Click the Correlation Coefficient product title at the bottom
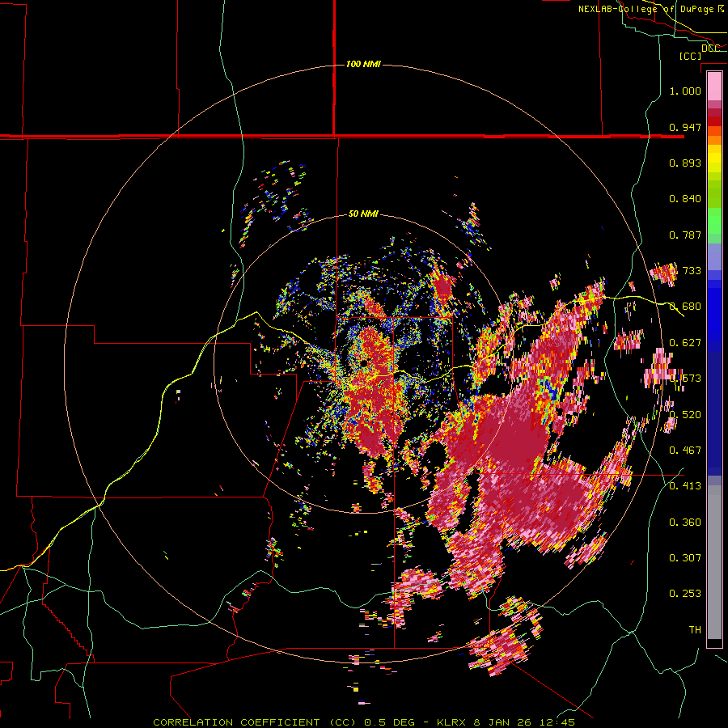The image size is (728, 728). click(x=363, y=722)
